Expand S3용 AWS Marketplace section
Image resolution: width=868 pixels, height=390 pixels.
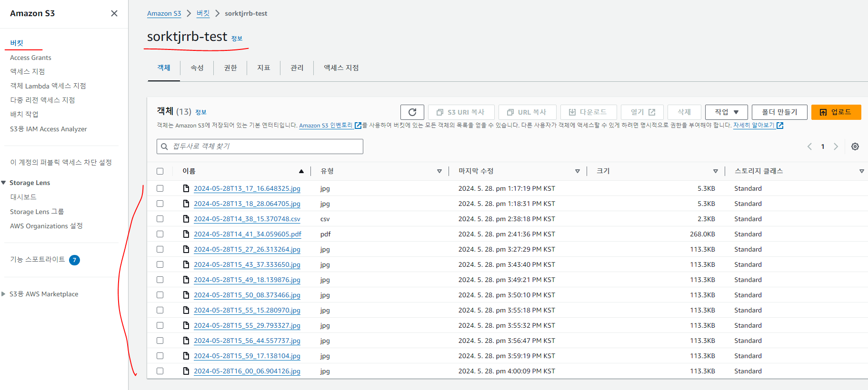[x=4, y=294]
